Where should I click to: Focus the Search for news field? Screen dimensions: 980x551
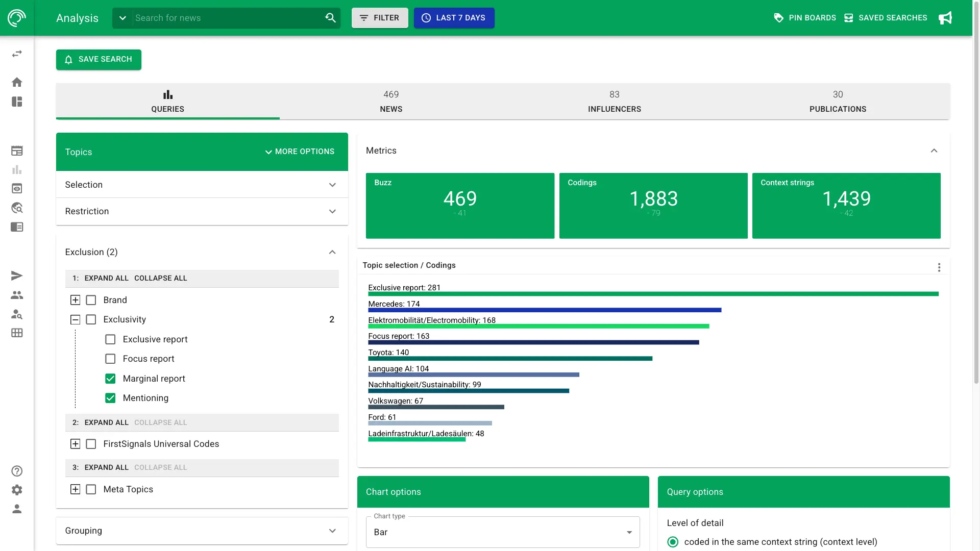[227, 18]
